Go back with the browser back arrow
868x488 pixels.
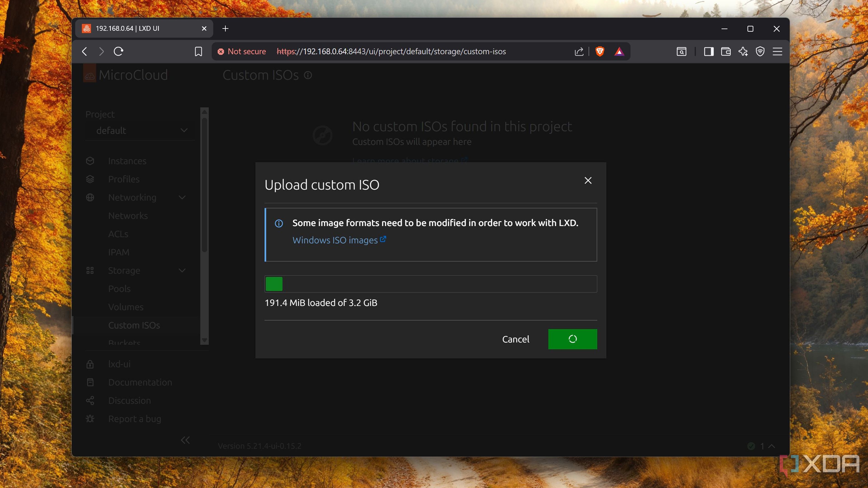[85, 52]
